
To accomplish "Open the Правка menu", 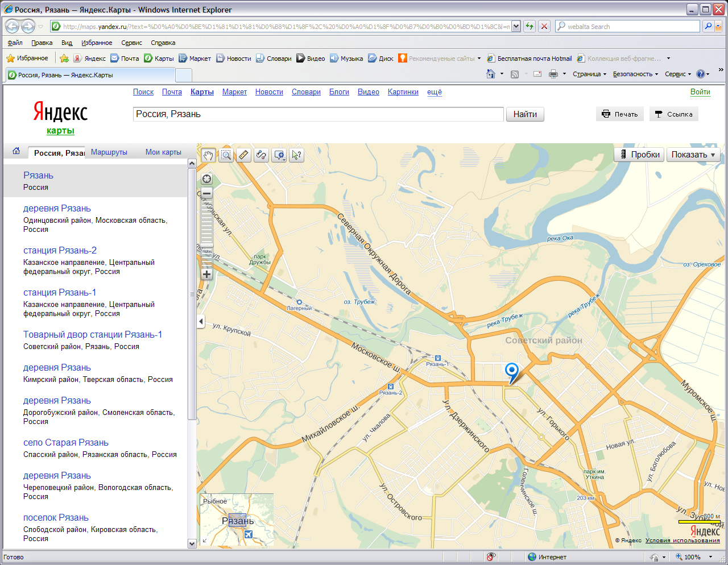I will pos(42,43).
